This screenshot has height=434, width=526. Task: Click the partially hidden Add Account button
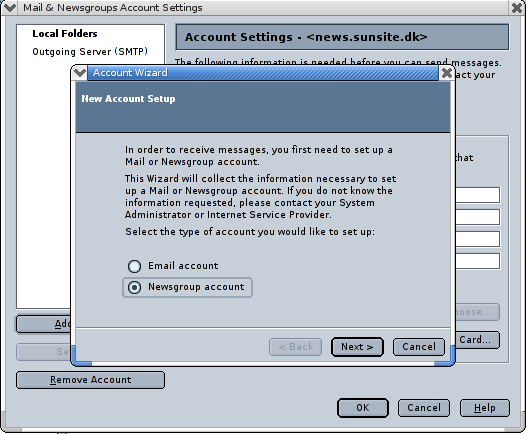tap(44, 324)
